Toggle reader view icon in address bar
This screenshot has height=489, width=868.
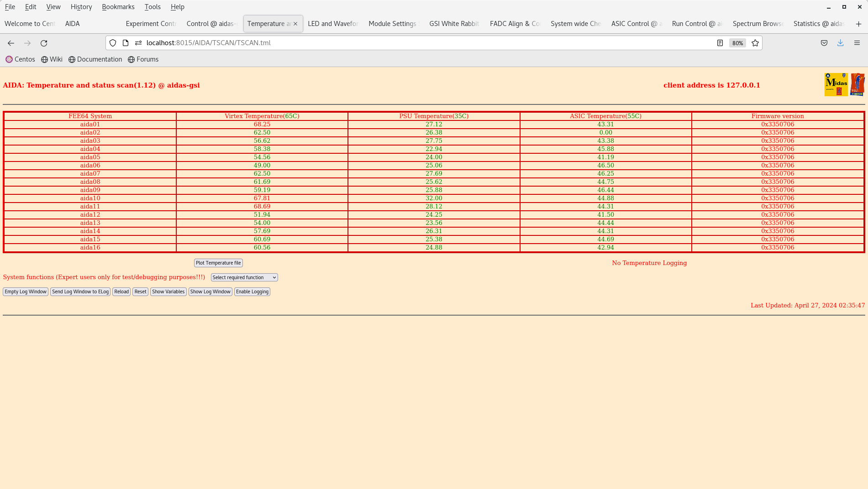pos(720,43)
